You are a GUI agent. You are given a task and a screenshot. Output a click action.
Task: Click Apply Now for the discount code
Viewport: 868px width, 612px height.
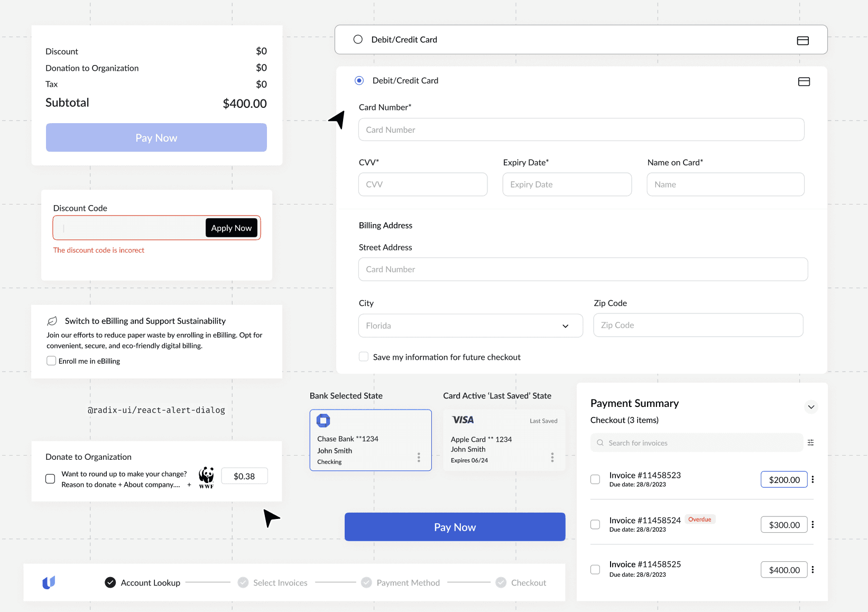(232, 228)
